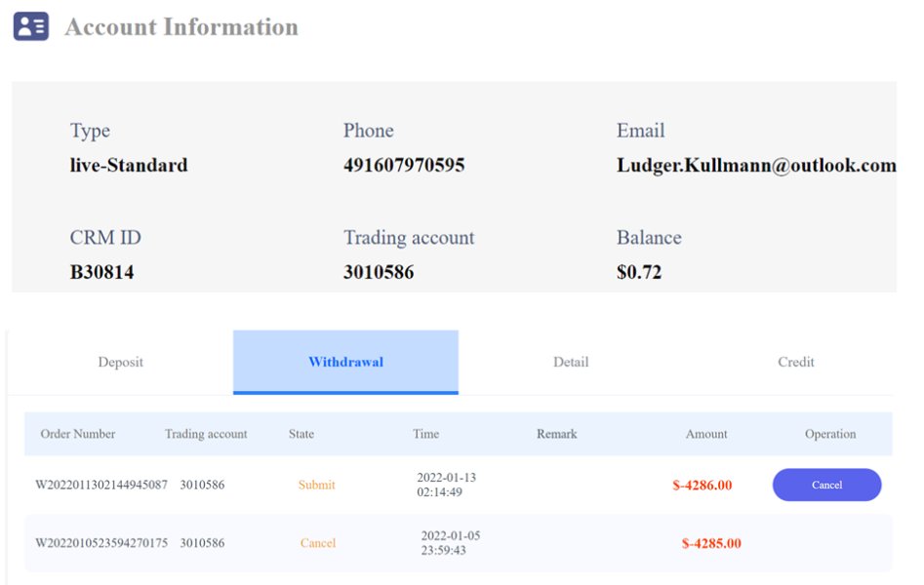This screenshot has height=585, width=924.
Task: Select the Withdrawal tab
Action: tap(345, 362)
